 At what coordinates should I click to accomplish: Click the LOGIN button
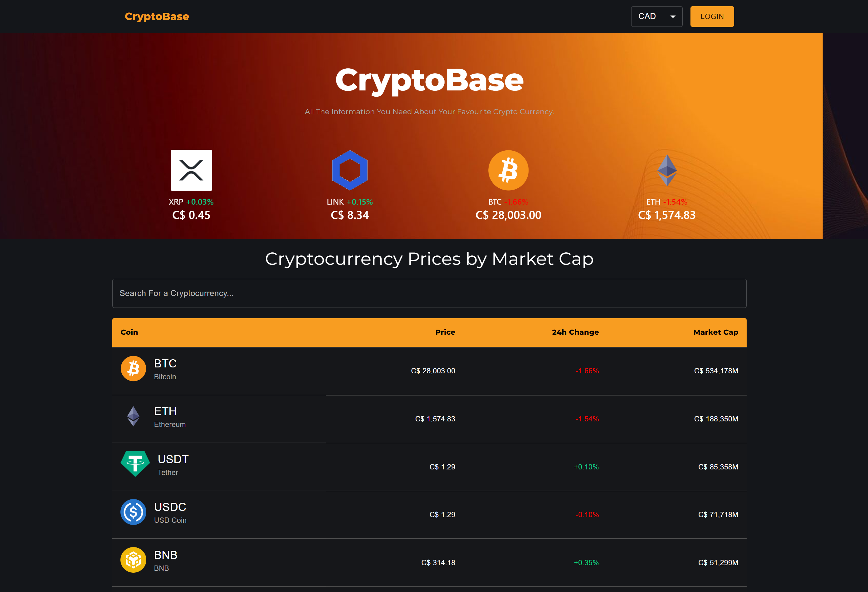tap(712, 17)
